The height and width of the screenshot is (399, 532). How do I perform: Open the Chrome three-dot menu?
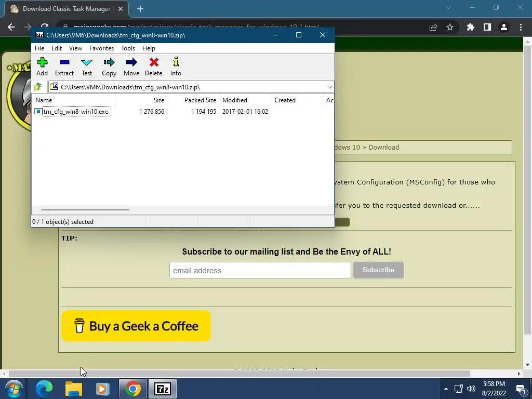[x=521, y=27]
